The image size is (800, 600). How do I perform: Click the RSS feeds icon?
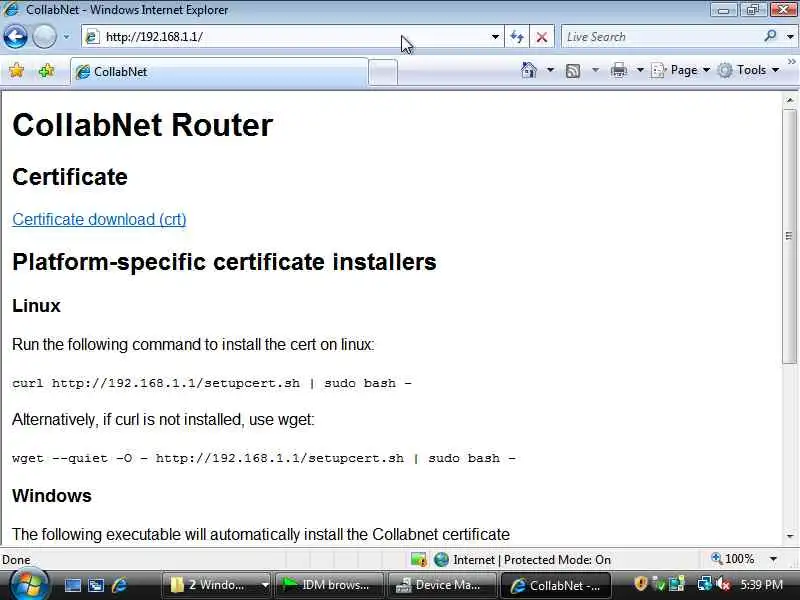(573, 70)
